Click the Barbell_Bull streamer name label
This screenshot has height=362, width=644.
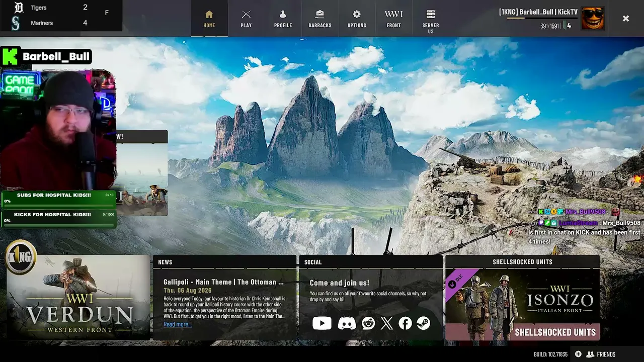pyautogui.click(x=56, y=57)
